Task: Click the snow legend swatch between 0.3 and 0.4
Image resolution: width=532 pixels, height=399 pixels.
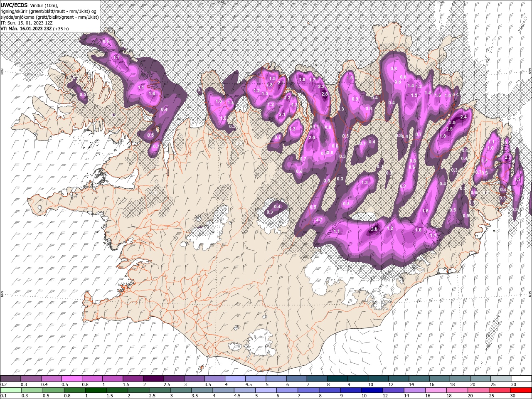Action: click(31, 379)
